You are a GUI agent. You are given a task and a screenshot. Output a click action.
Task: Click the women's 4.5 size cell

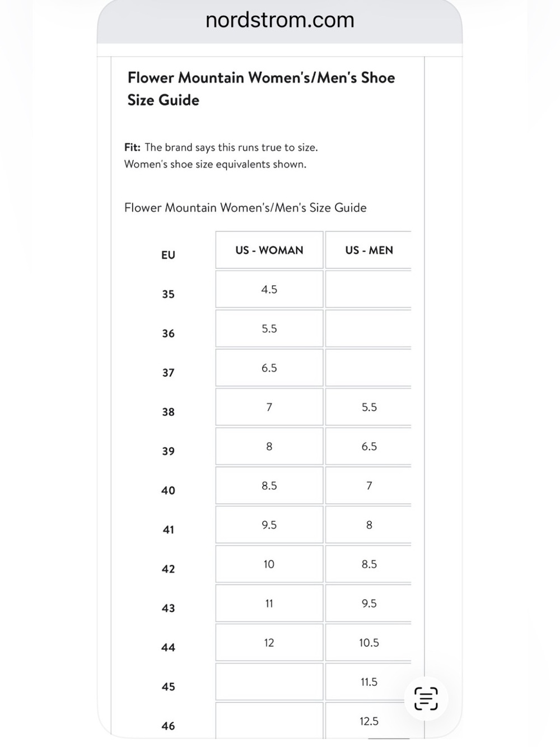(x=269, y=289)
